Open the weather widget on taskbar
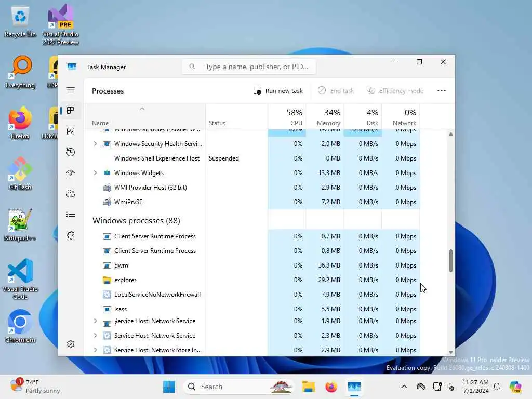The image size is (532, 399). [35, 387]
